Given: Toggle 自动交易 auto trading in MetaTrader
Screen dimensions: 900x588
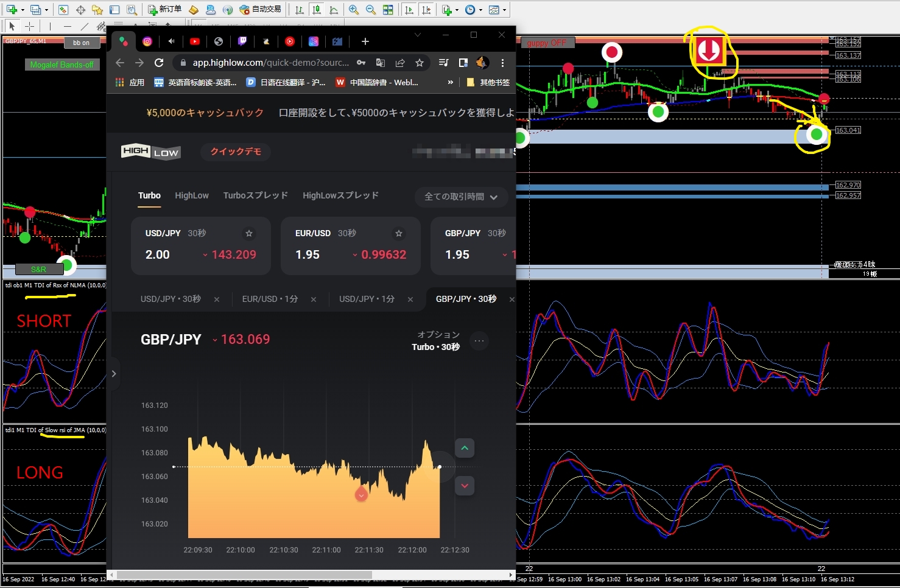Looking at the screenshot, I should coord(261,10).
